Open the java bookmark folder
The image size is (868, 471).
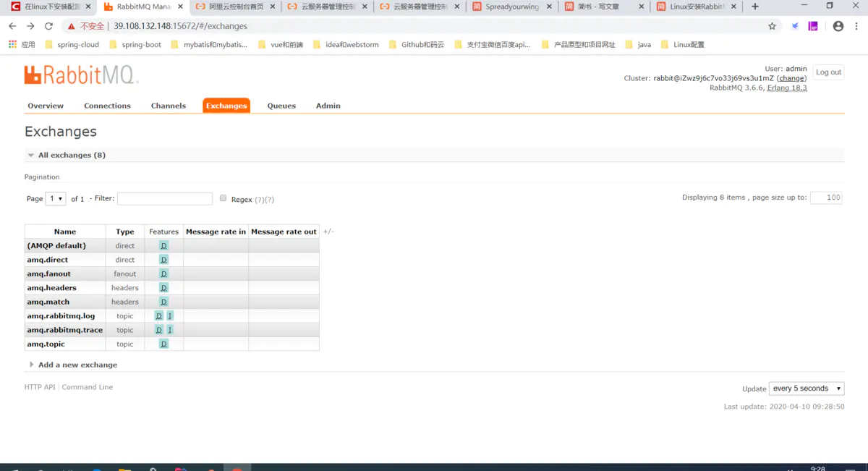click(x=638, y=44)
